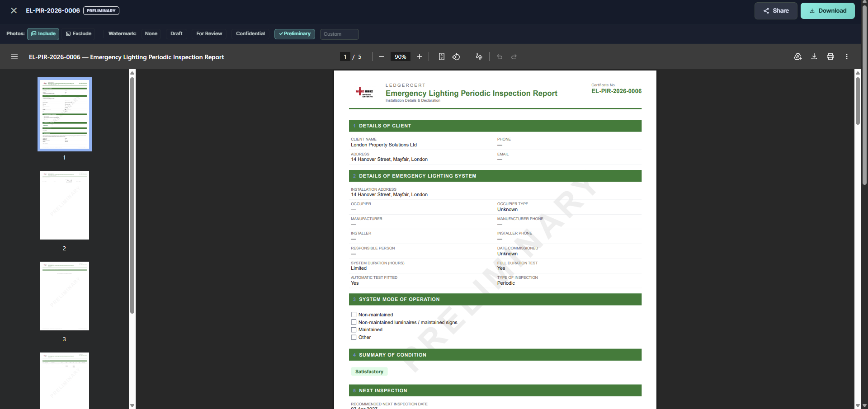This screenshot has height=409, width=868.
Task: Rotate the page counterclockwise
Action: [x=456, y=56]
